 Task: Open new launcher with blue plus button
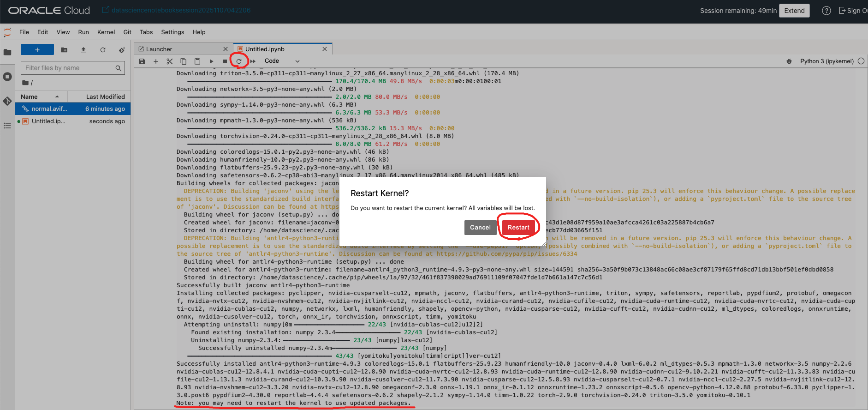(x=37, y=50)
